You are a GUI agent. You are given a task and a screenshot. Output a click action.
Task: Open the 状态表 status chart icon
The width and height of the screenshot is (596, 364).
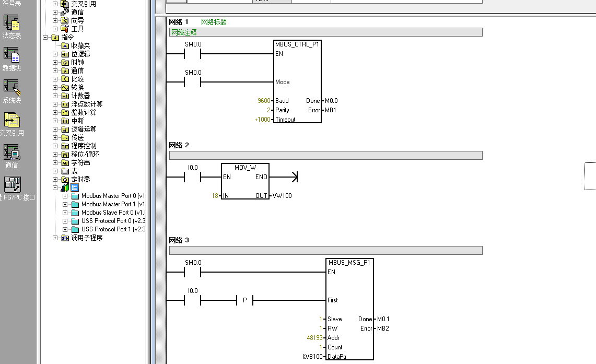[x=11, y=24]
